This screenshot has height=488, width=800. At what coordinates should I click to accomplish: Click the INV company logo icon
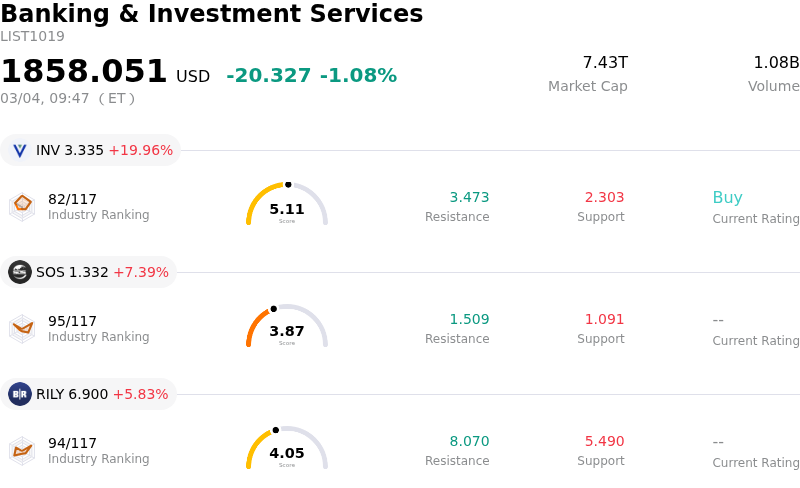tap(20, 151)
